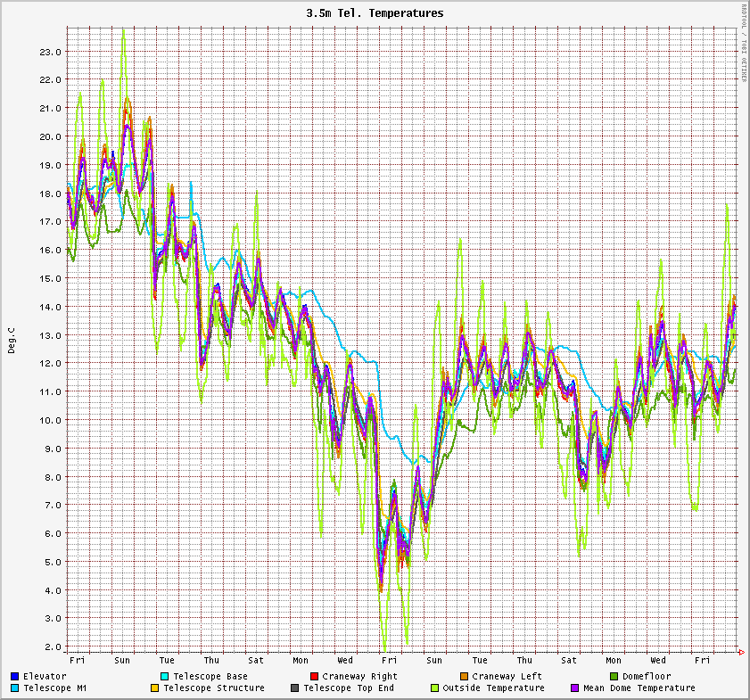750x700 pixels.
Task: Click the 23.0 y-axis tick label
Action: (51, 52)
